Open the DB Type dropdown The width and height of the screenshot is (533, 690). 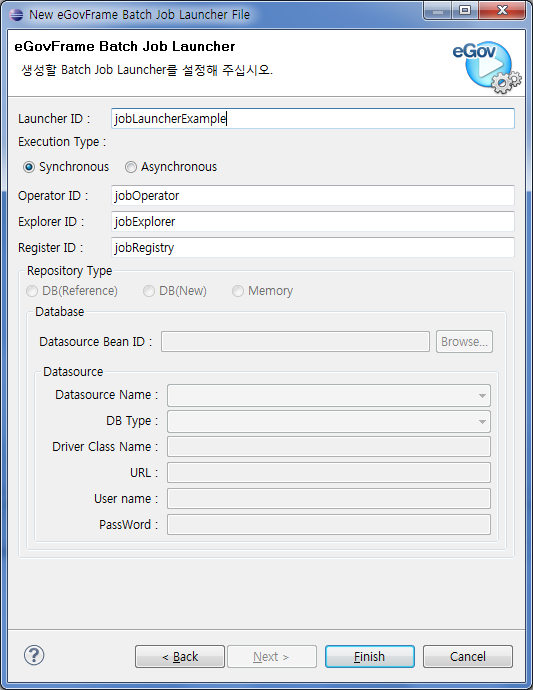tap(329, 422)
